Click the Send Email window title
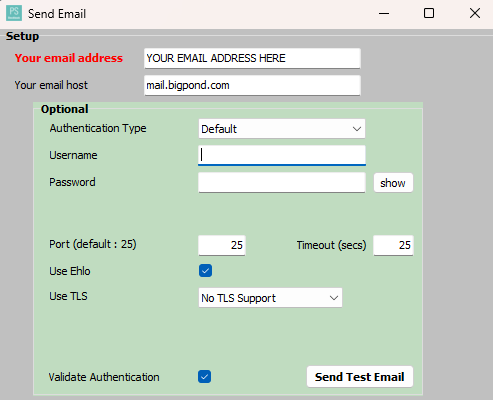This screenshot has width=493, height=400. (57, 14)
